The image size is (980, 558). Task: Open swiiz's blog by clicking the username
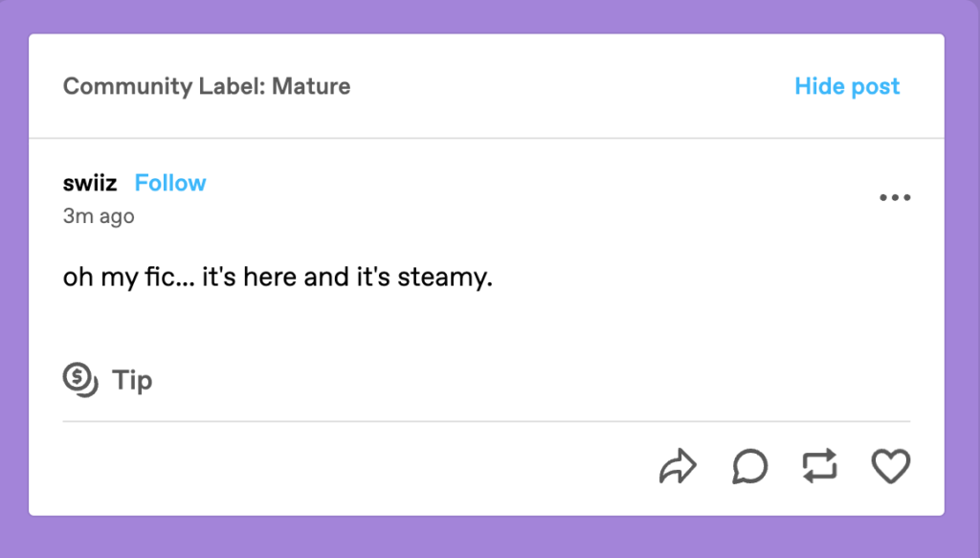click(89, 182)
